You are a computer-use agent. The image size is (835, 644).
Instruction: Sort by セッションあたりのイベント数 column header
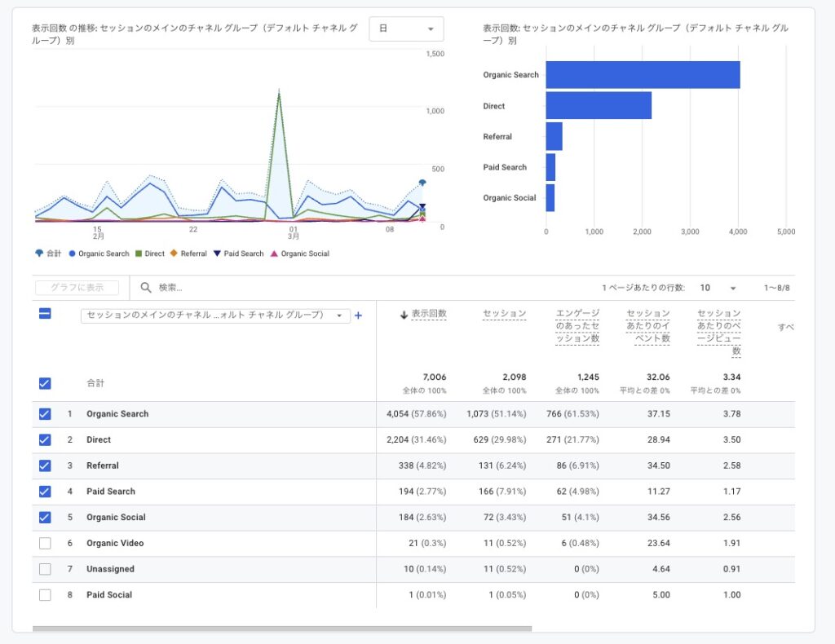(648, 325)
